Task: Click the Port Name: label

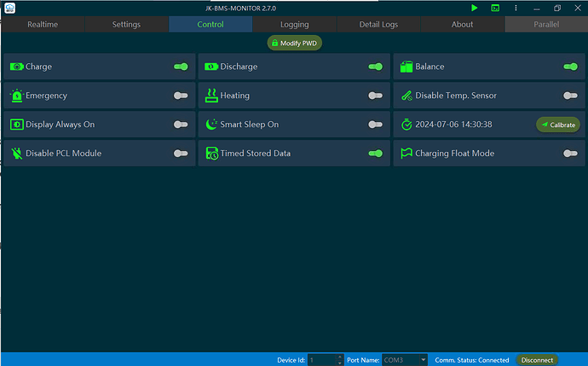Action: (363, 360)
